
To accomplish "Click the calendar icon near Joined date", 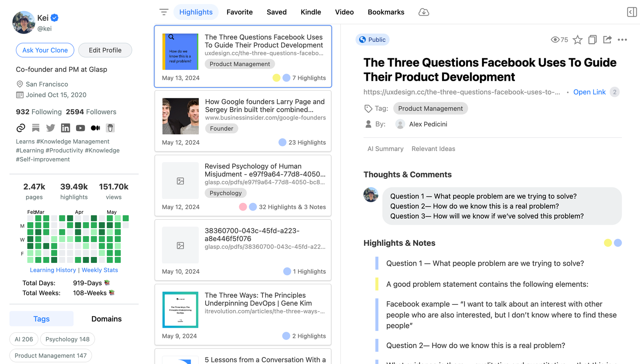I will 20,95.
